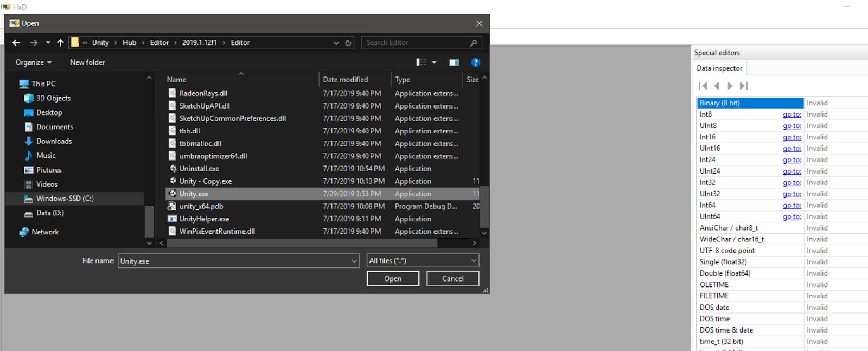The height and width of the screenshot is (351, 868).
Task: Click Cancel button
Action: tap(453, 279)
